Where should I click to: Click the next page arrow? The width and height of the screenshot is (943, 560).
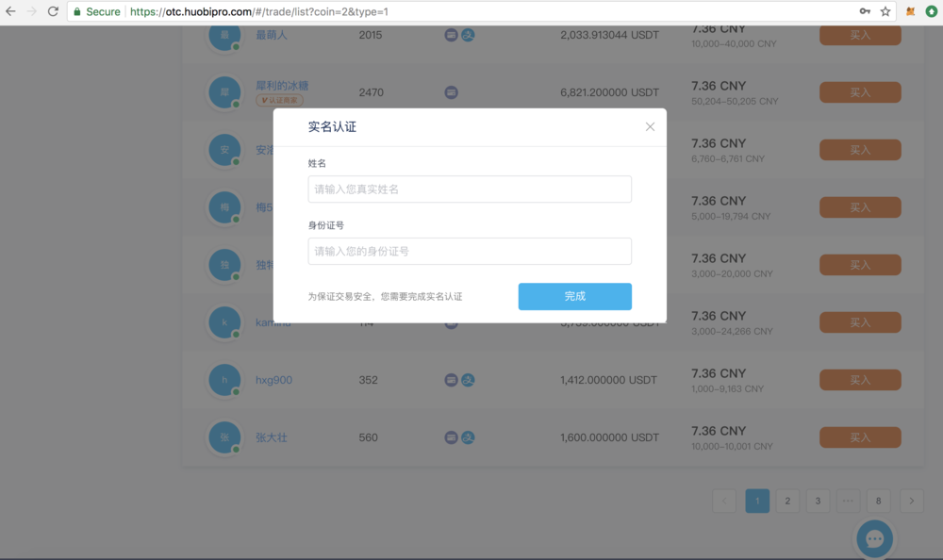[x=911, y=501]
